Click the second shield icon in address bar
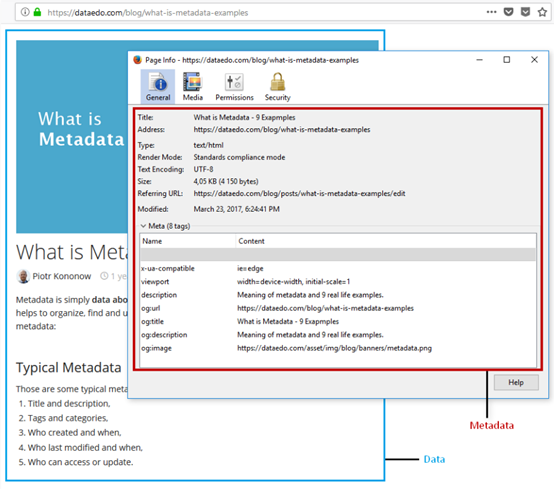The width and height of the screenshot is (554, 489). (x=525, y=12)
